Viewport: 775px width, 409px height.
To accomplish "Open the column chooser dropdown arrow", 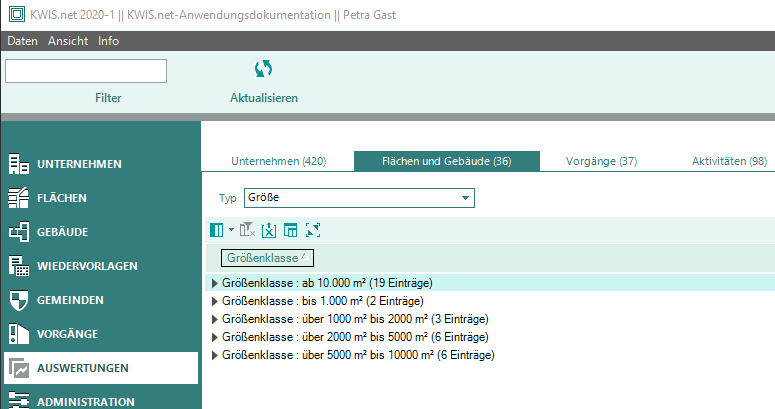I will pyautogui.click(x=231, y=230).
